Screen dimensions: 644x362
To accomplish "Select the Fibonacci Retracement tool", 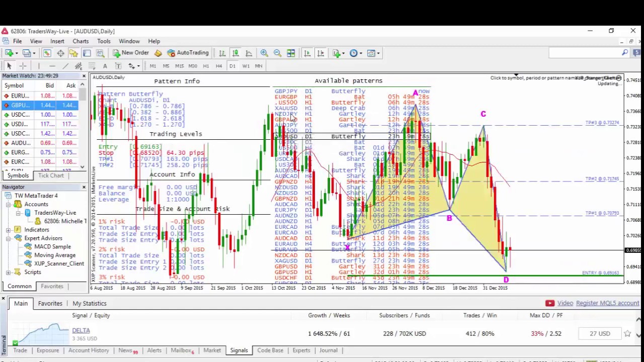I will (x=92, y=66).
